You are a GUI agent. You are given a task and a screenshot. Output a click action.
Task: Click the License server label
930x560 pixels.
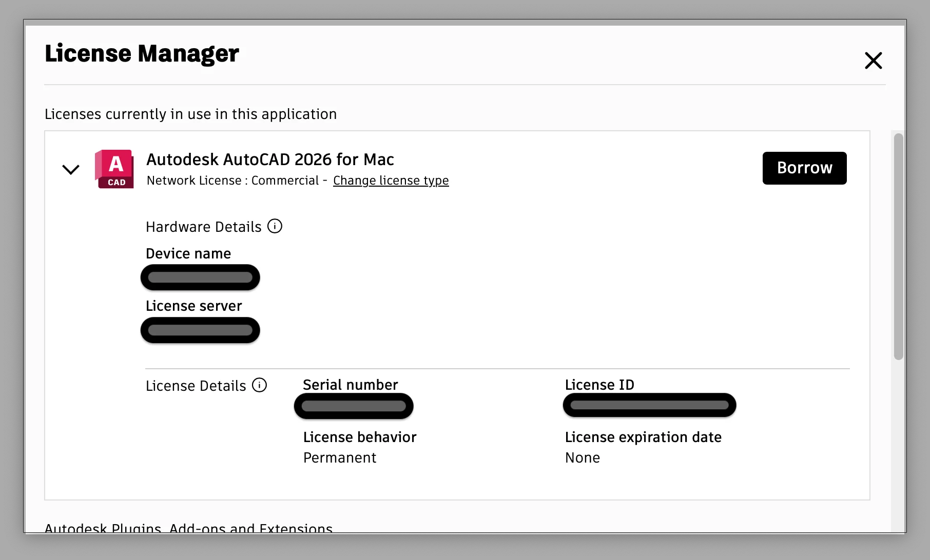pyautogui.click(x=193, y=306)
